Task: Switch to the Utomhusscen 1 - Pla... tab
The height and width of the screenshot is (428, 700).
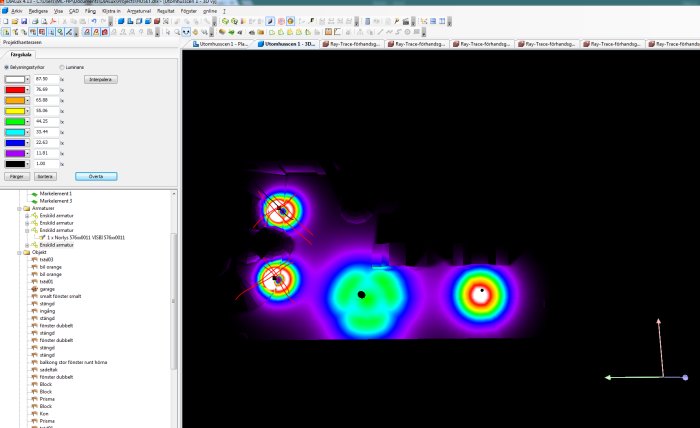Action: [220, 44]
